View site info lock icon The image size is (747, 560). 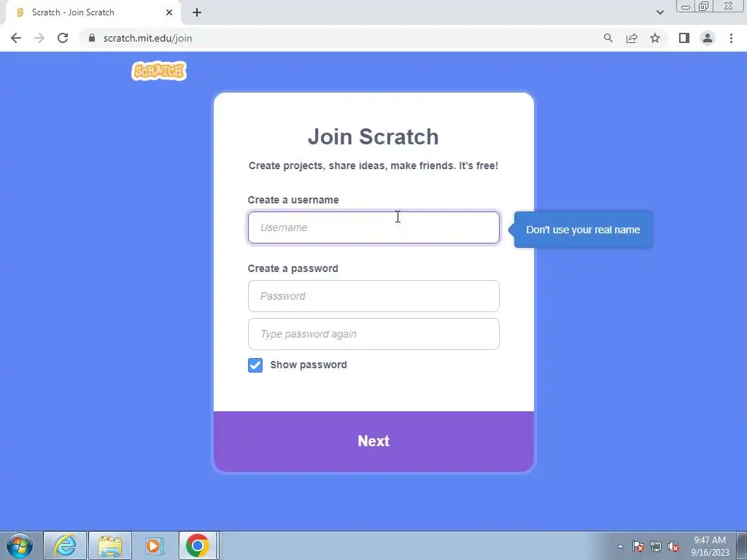(92, 38)
